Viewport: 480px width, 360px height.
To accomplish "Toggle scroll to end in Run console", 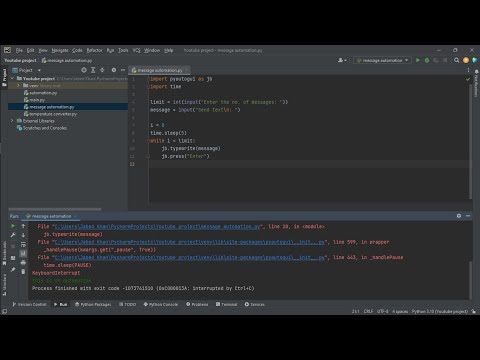I will (23, 253).
